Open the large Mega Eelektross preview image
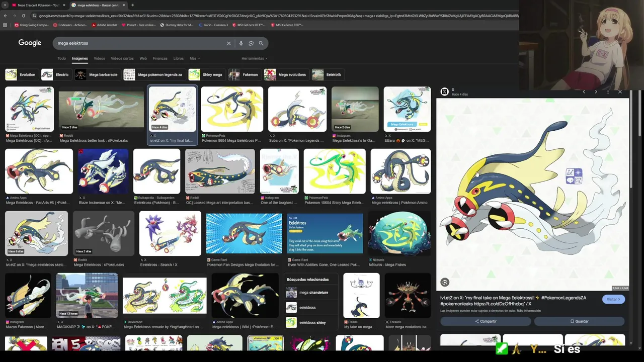The height and width of the screenshot is (362, 644). click(x=532, y=195)
